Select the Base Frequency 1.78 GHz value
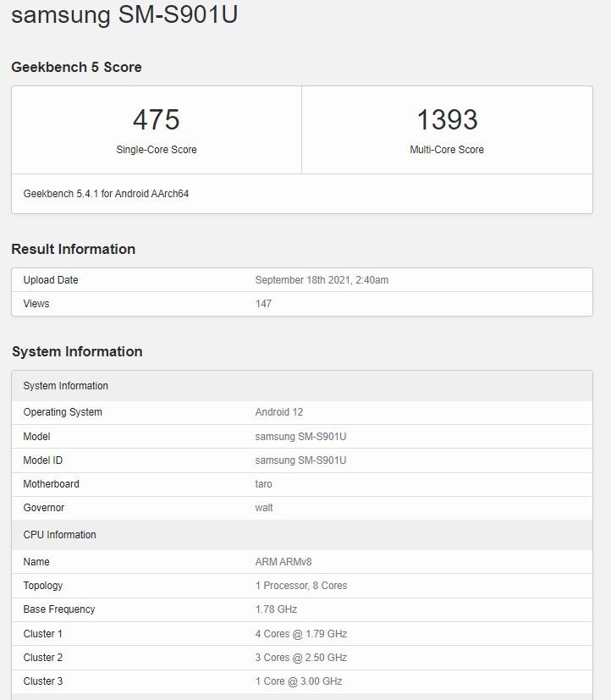 pos(276,609)
